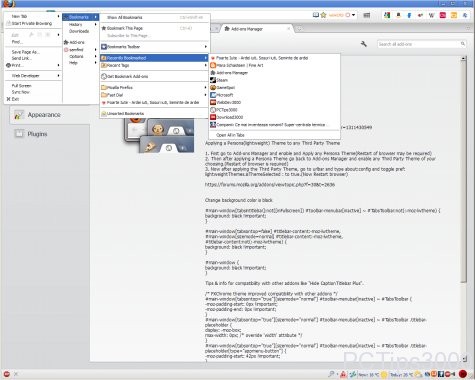Click Find menu entry

17,42
